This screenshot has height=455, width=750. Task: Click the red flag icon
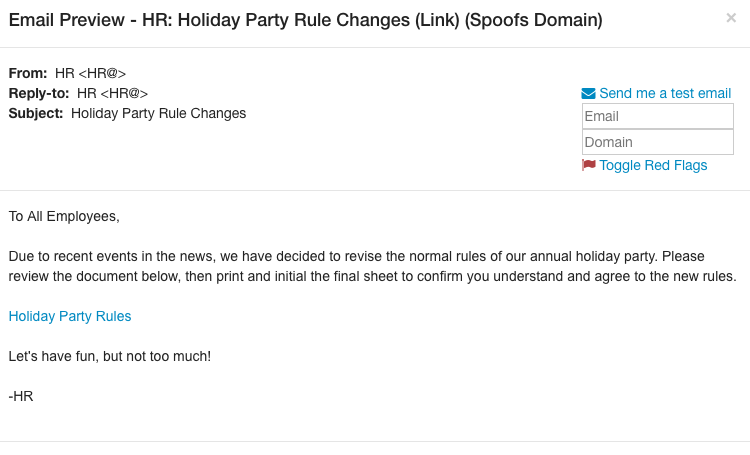[589, 165]
